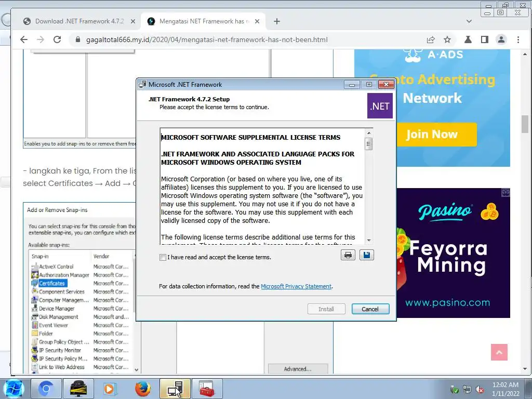Go back to the previous page
The image size is (532, 399).
tap(24, 39)
